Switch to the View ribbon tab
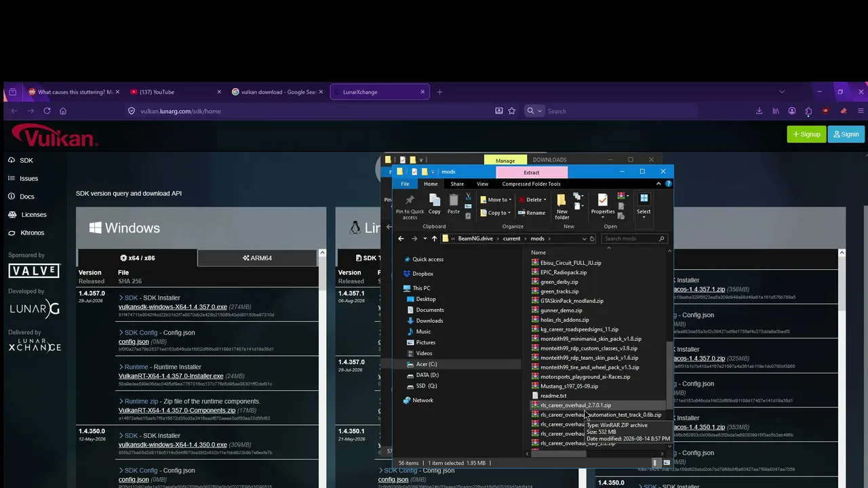Screen dimensions: 868x488 tap(482, 184)
